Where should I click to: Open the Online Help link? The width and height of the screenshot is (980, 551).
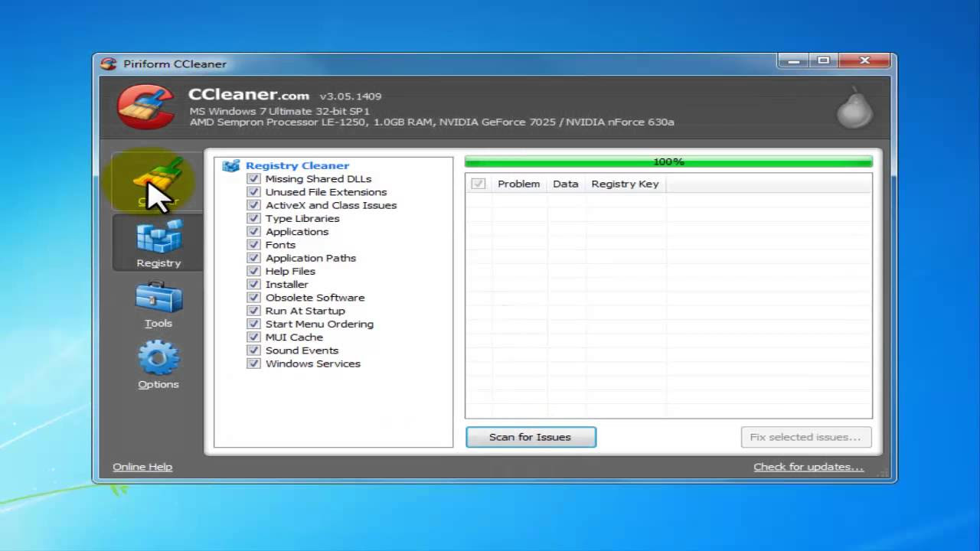(142, 467)
